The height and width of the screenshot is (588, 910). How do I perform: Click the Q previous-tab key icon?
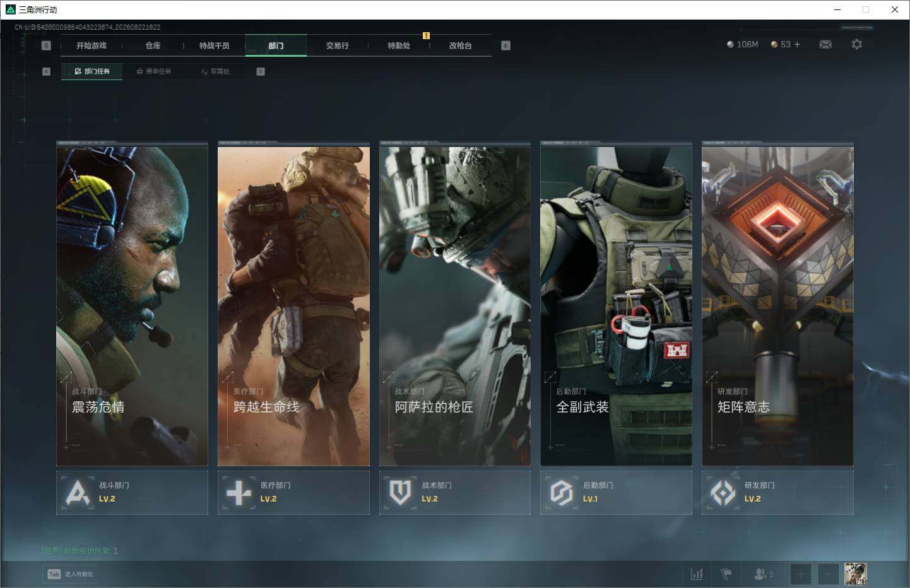point(46,45)
